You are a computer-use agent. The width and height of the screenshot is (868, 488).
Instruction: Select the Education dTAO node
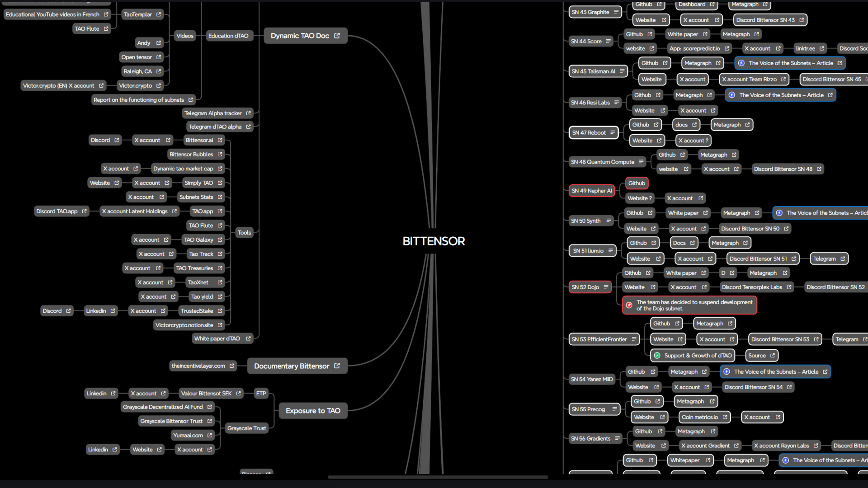click(x=228, y=36)
